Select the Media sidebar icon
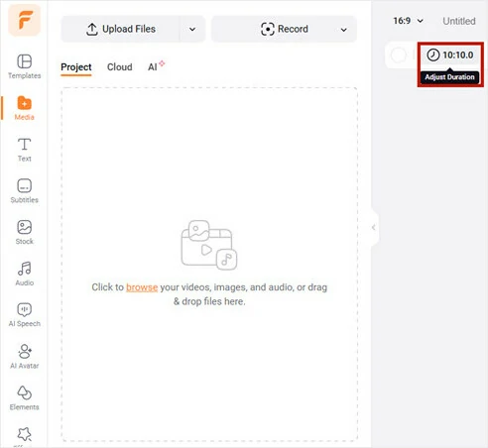The image size is (488, 448). pyautogui.click(x=24, y=108)
